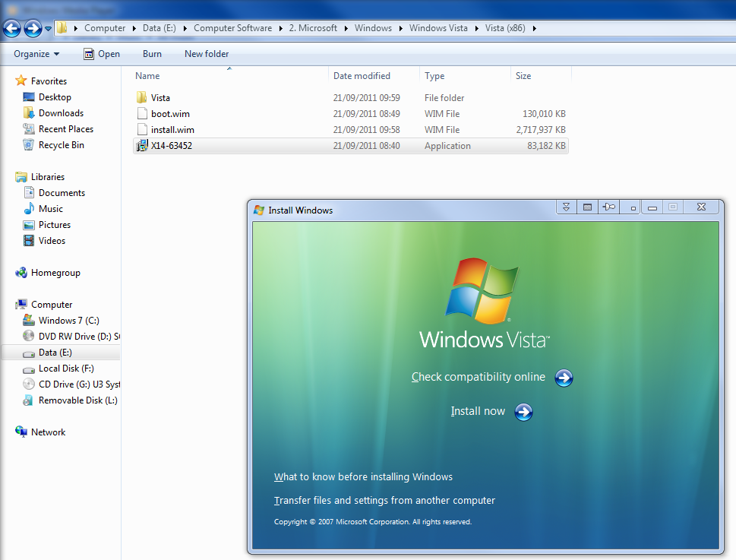736x560 pixels.
Task: Select 2. Microsoft breadcrumb segment
Action: [313, 28]
